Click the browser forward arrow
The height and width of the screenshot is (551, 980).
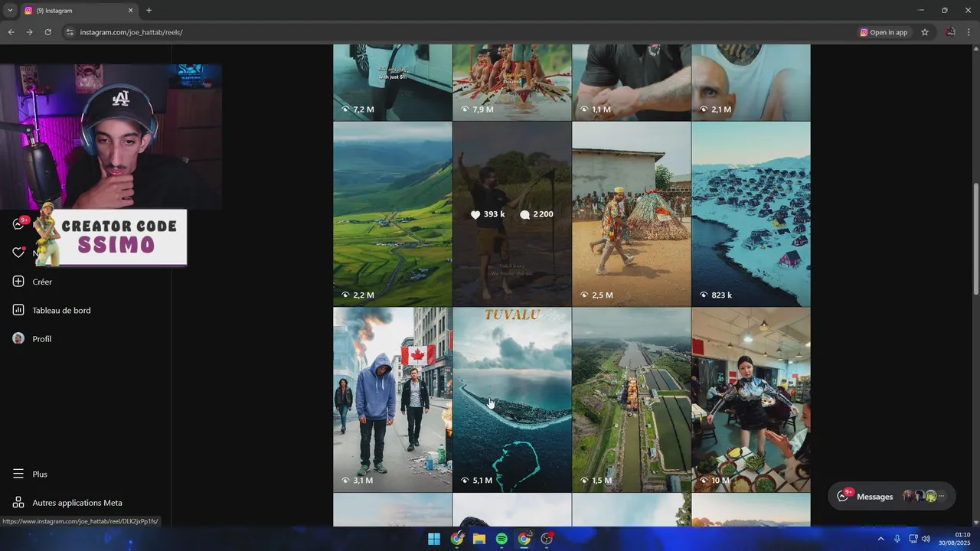(x=29, y=32)
